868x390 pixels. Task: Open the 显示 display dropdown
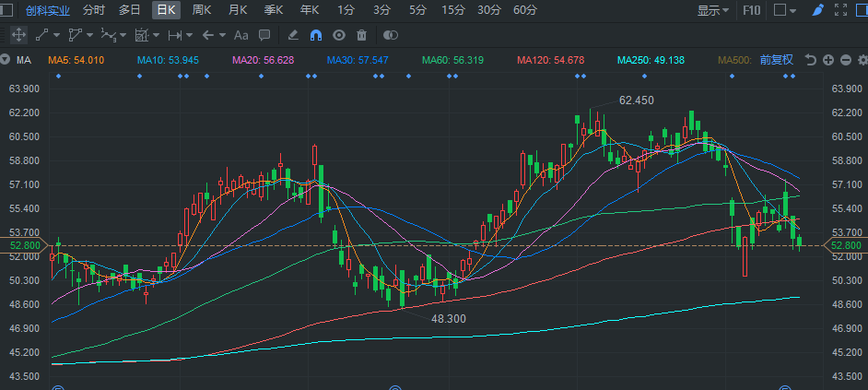click(713, 10)
